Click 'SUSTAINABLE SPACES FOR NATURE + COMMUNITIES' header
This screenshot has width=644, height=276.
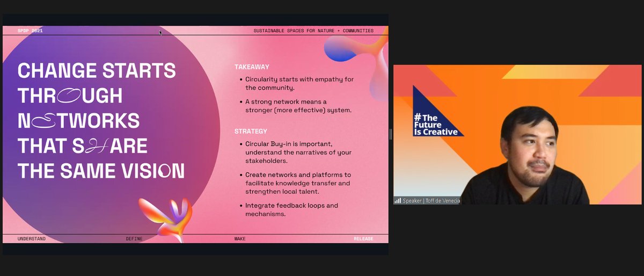click(313, 31)
